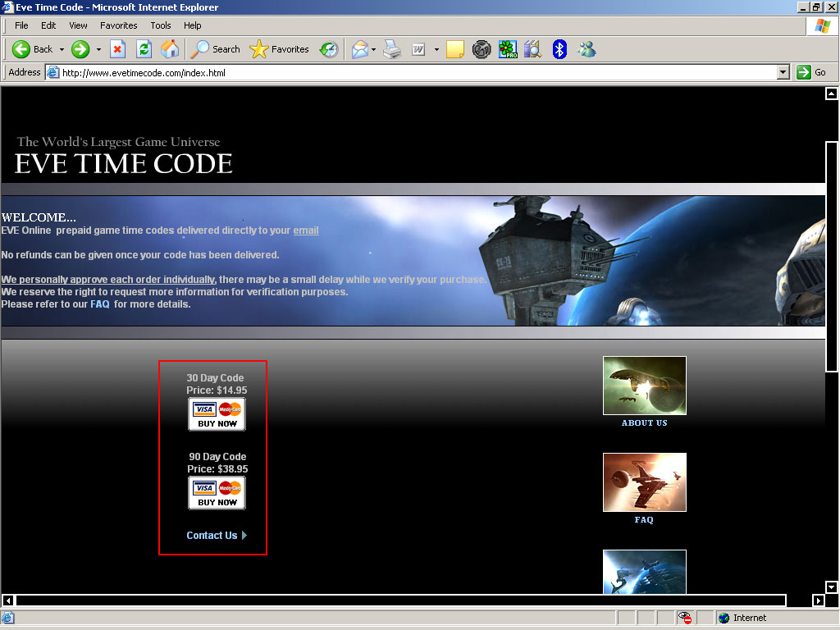
Task: Expand the Edit with Word dropdown arrow
Action: click(436, 49)
